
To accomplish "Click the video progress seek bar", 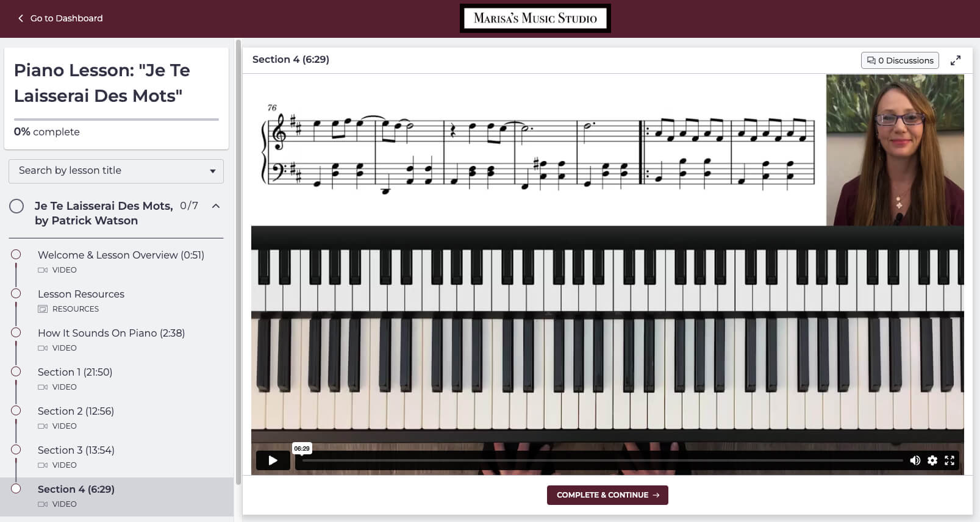I will click(x=602, y=460).
